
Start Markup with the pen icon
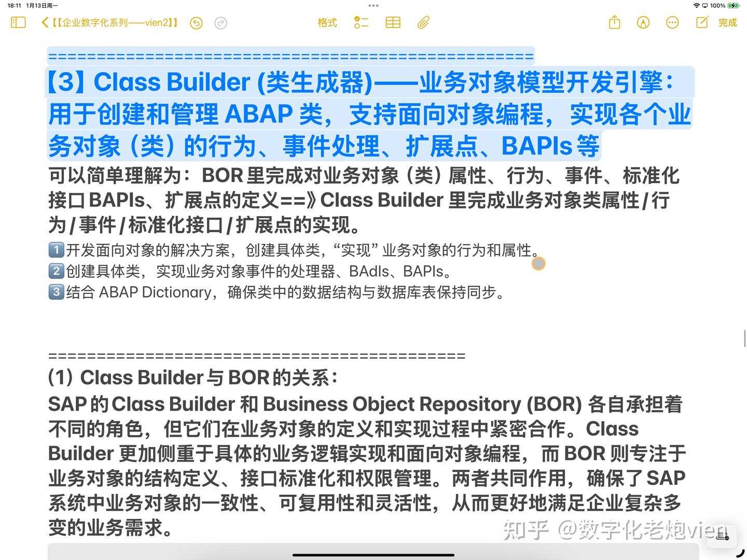pyautogui.click(x=643, y=23)
